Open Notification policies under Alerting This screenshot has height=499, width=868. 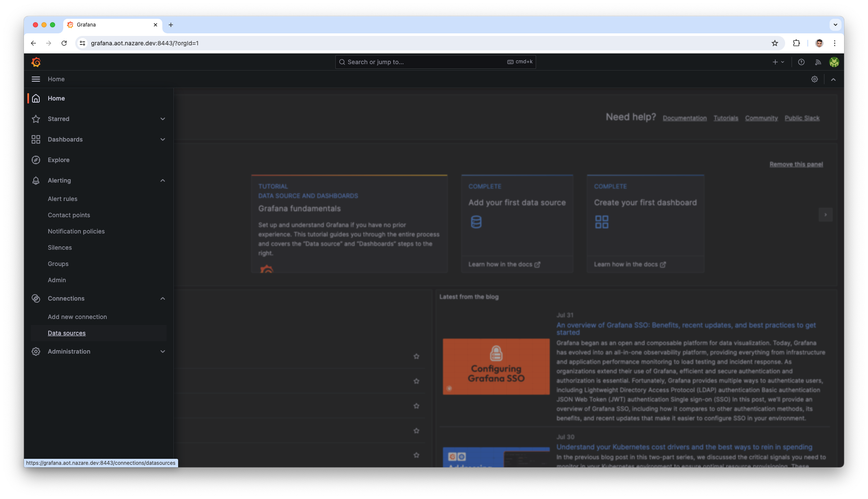(x=76, y=231)
